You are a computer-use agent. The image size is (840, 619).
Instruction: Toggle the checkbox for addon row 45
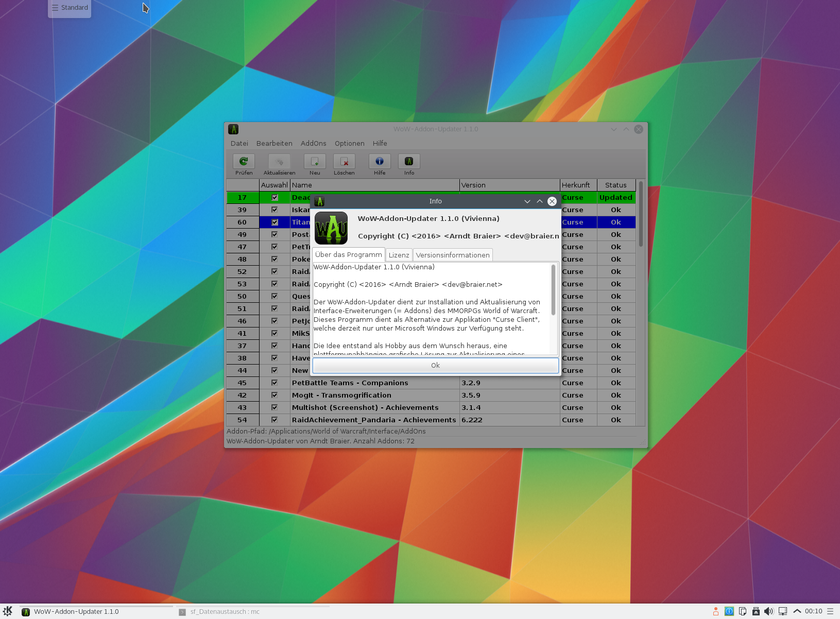click(275, 383)
